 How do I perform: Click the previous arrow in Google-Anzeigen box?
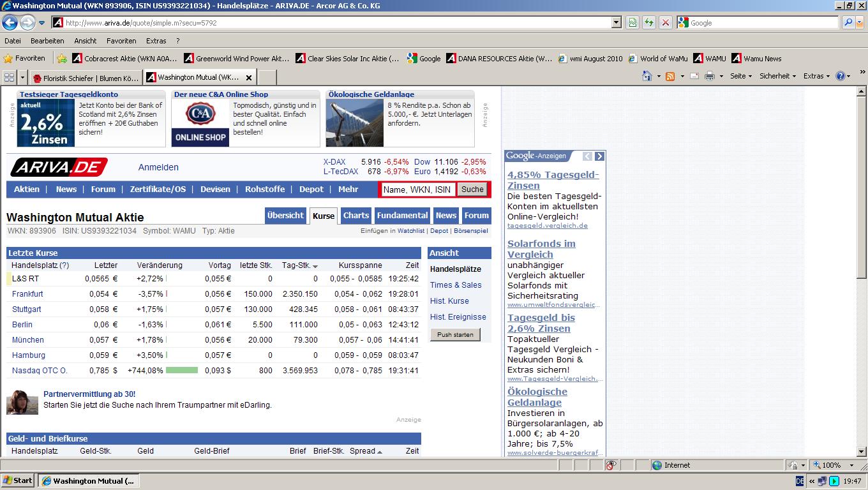click(x=587, y=156)
